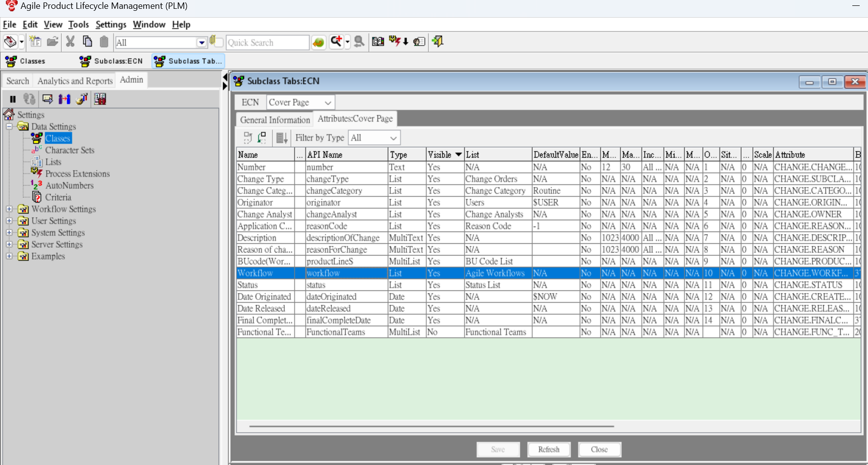Click the Copy toolbar icon

[x=87, y=42]
